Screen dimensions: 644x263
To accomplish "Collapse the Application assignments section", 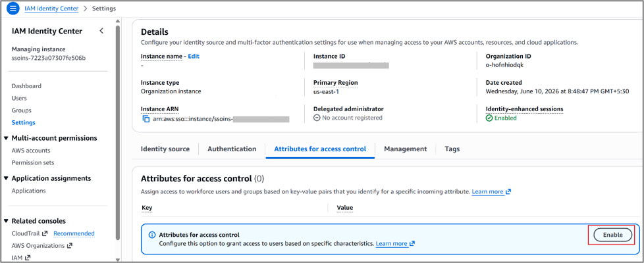I will coord(6,178).
